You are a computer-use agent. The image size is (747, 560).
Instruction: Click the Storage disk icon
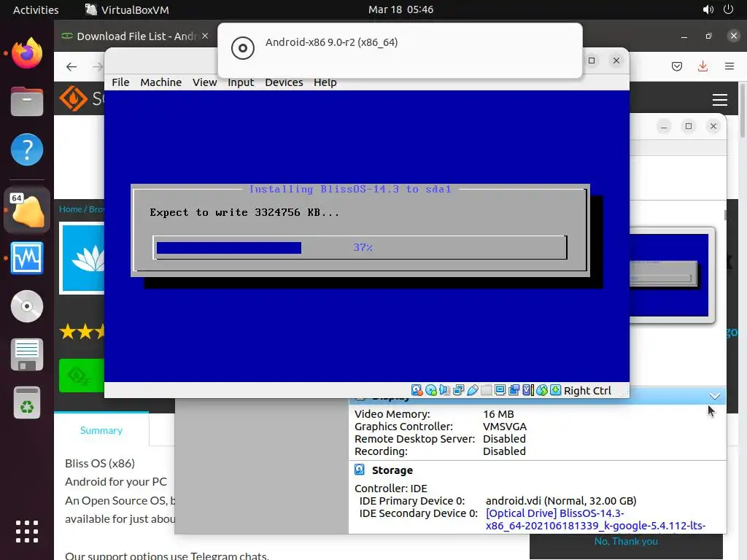click(x=360, y=470)
